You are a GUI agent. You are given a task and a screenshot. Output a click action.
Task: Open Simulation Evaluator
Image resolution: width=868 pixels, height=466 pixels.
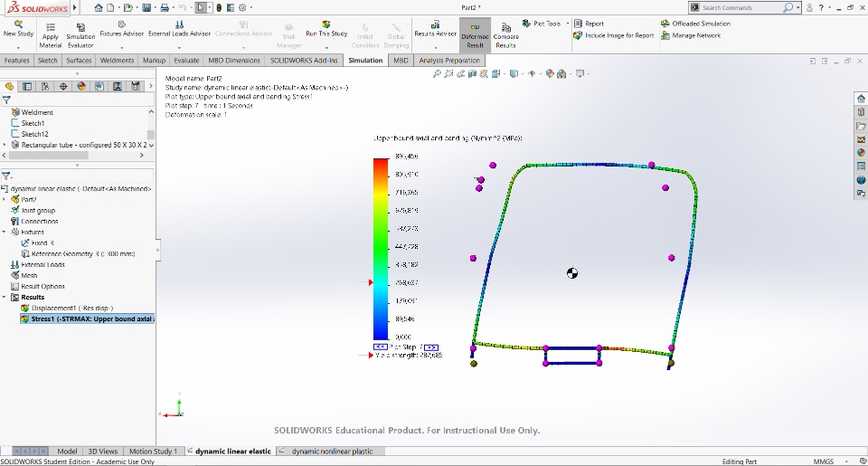click(80, 36)
